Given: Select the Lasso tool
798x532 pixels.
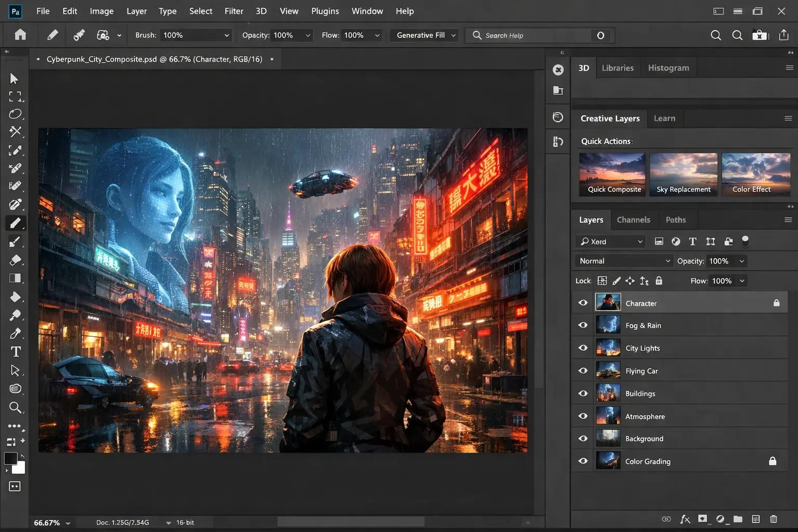Looking at the screenshot, I should (16, 114).
